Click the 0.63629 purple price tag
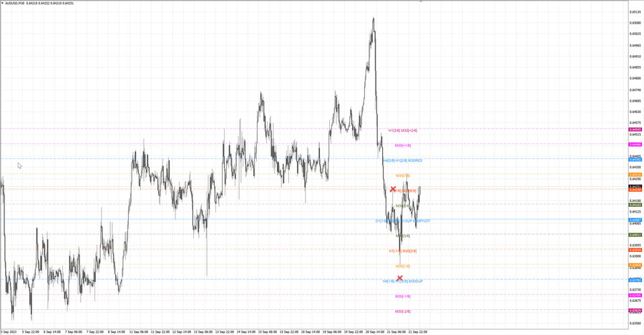This screenshot has width=644, height=335. (x=635, y=311)
